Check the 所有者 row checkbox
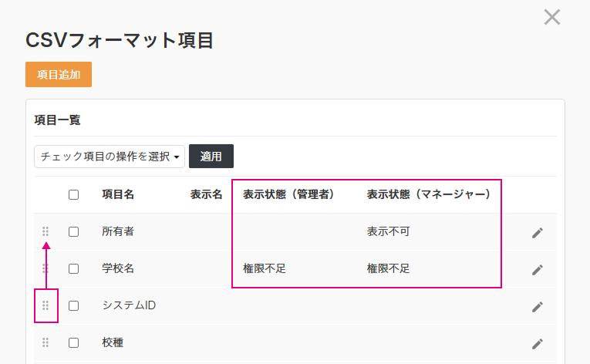 73,231
